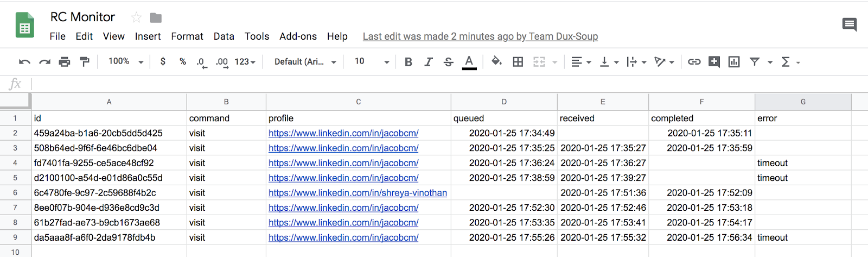Select id cell 6c4780fe-9c97-2c59688f4b2c
Screen dimensions: 868x257
(109, 193)
